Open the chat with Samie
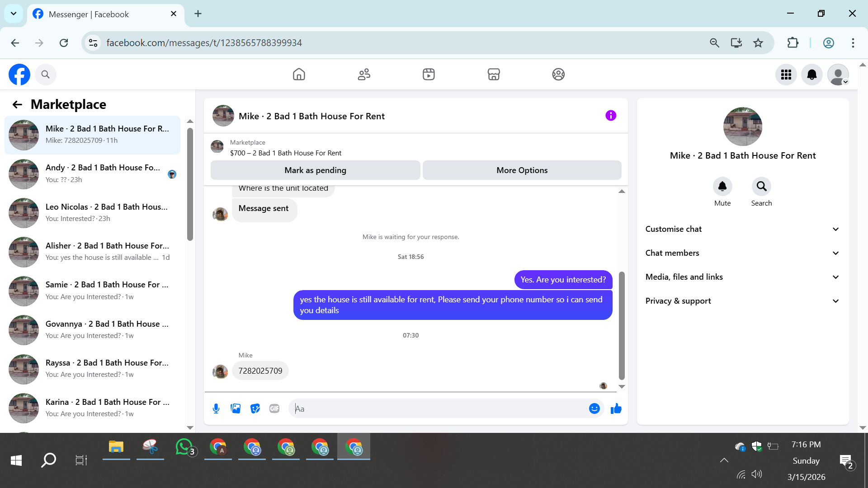868x488 pixels. [92, 291]
